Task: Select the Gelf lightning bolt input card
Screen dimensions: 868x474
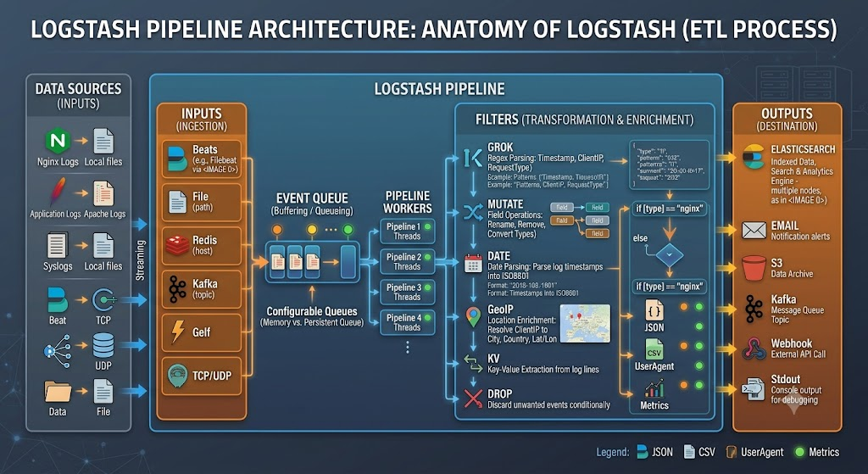Action: (x=202, y=332)
